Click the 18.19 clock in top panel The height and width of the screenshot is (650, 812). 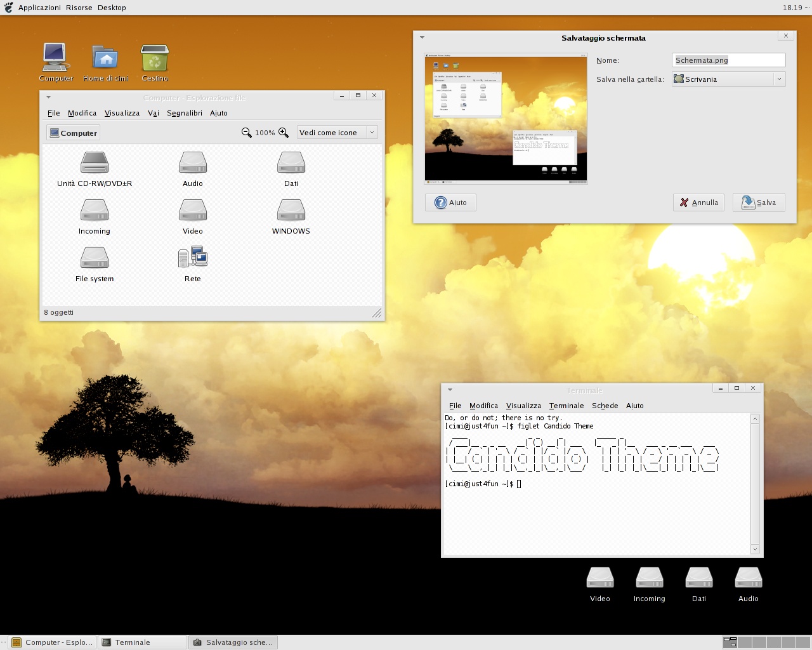[792, 8]
